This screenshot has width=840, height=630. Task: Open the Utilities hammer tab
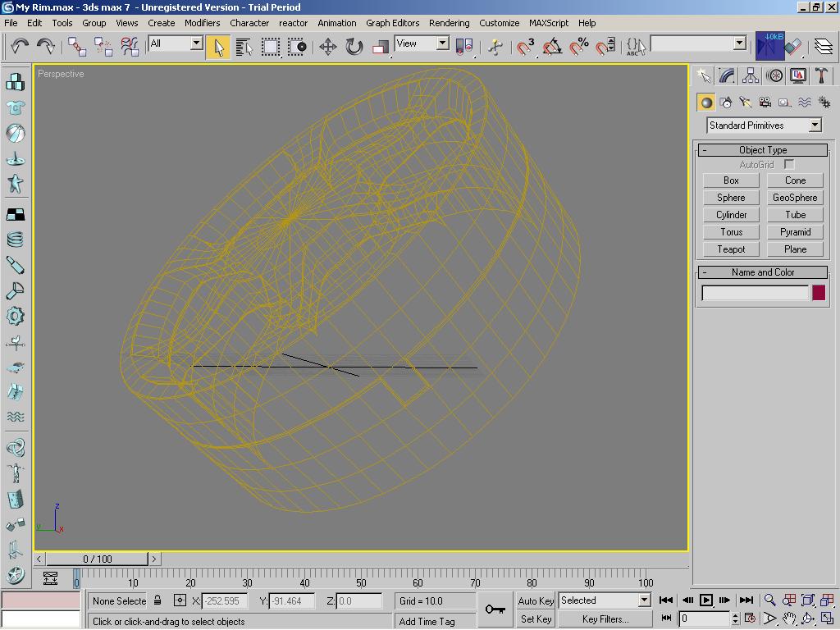point(821,75)
